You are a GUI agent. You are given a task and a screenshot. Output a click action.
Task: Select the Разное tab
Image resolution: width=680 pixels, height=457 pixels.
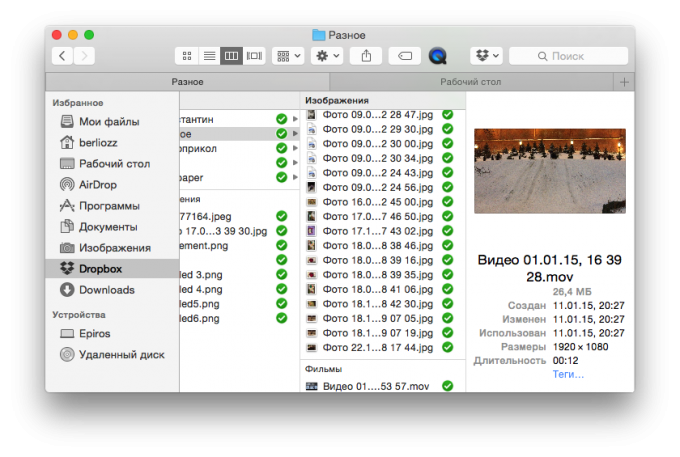click(187, 81)
